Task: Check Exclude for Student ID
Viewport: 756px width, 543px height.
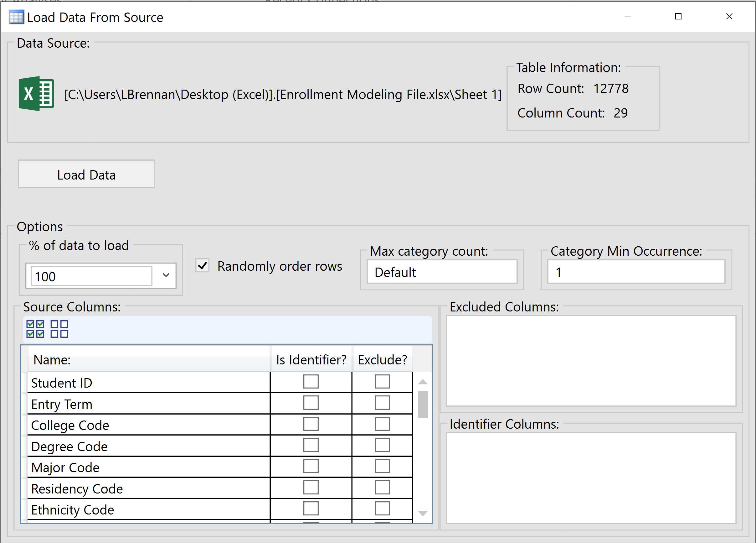Action: (x=382, y=382)
